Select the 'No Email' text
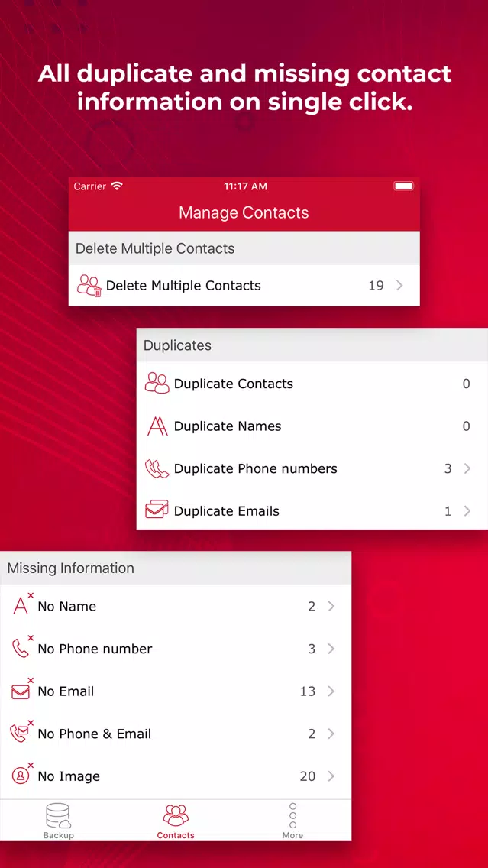The width and height of the screenshot is (488, 868). pos(66,691)
